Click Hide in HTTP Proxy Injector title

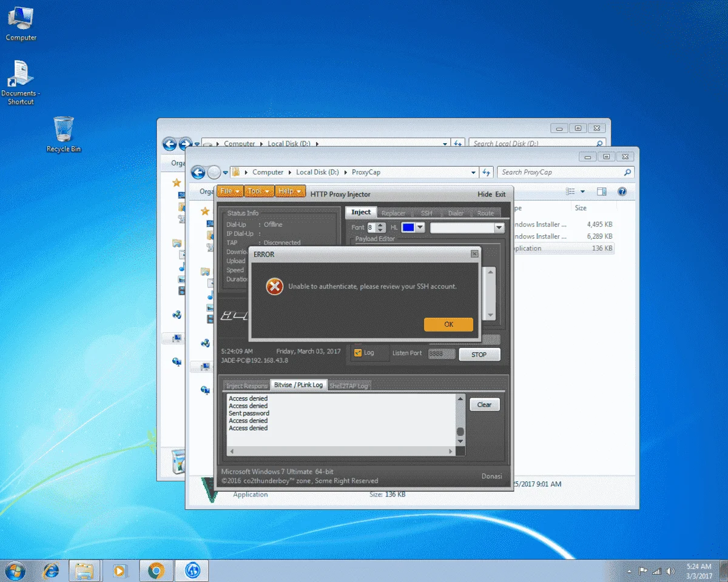485,195
